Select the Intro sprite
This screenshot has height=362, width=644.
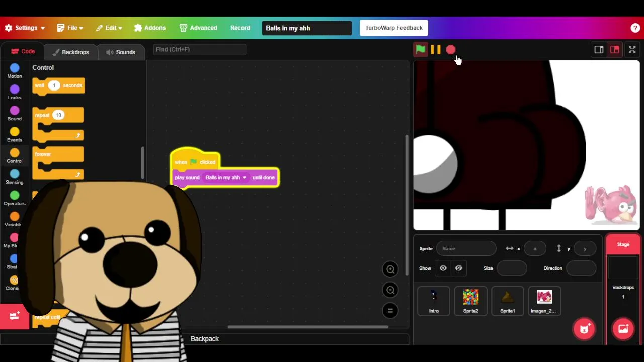coord(434,301)
